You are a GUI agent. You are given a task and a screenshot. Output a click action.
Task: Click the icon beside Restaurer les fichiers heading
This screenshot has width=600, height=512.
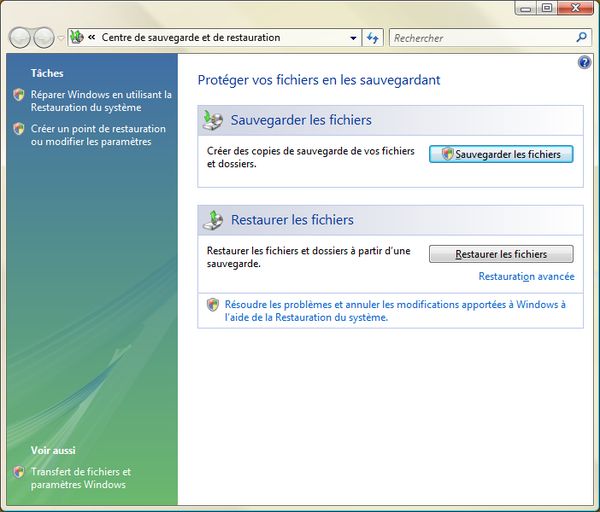click(213, 220)
